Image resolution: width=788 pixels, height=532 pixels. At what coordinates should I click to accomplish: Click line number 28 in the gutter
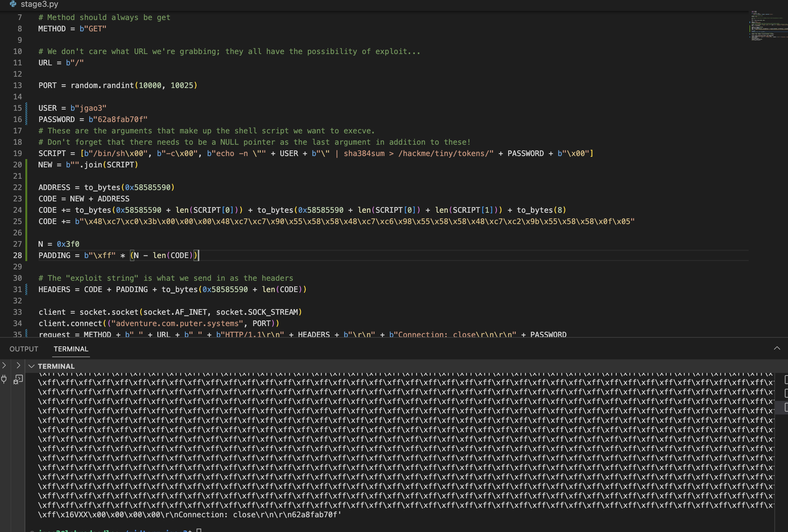(17, 255)
